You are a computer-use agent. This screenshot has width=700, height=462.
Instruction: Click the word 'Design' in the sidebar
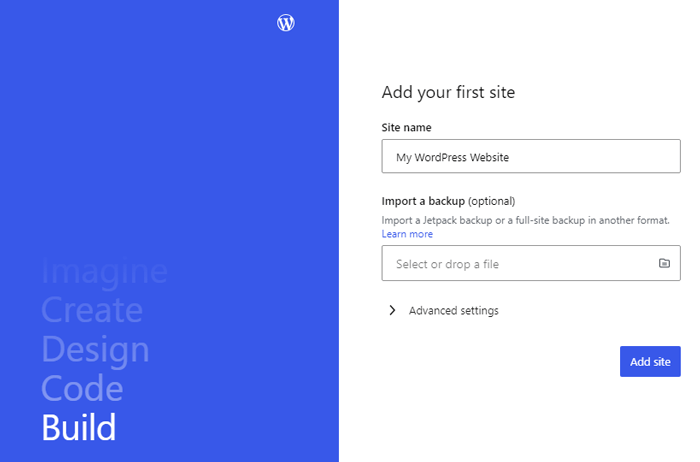95,349
